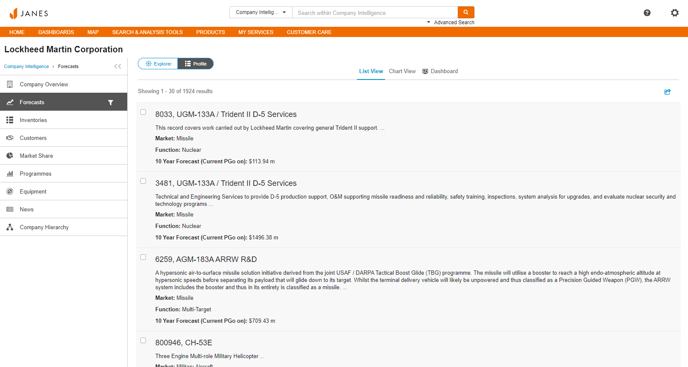
Task: Open 800946, CH-53E record
Action: point(183,342)
